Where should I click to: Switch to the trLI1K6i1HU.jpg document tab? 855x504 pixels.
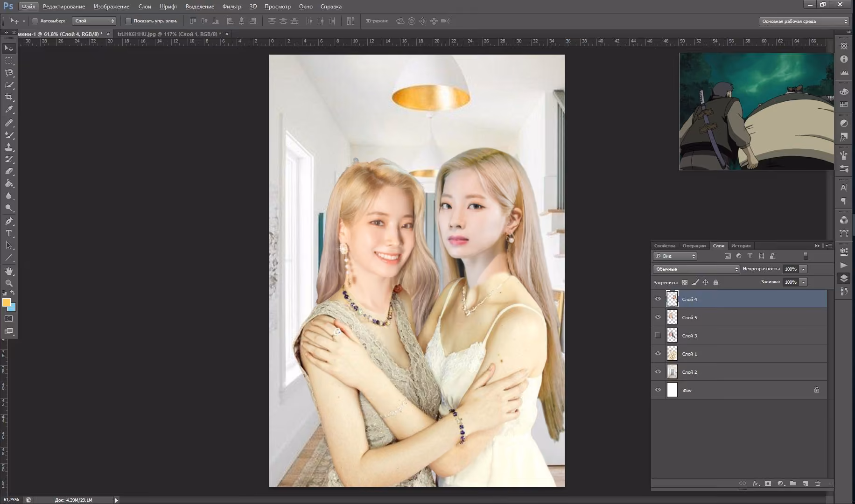[169, 34]
